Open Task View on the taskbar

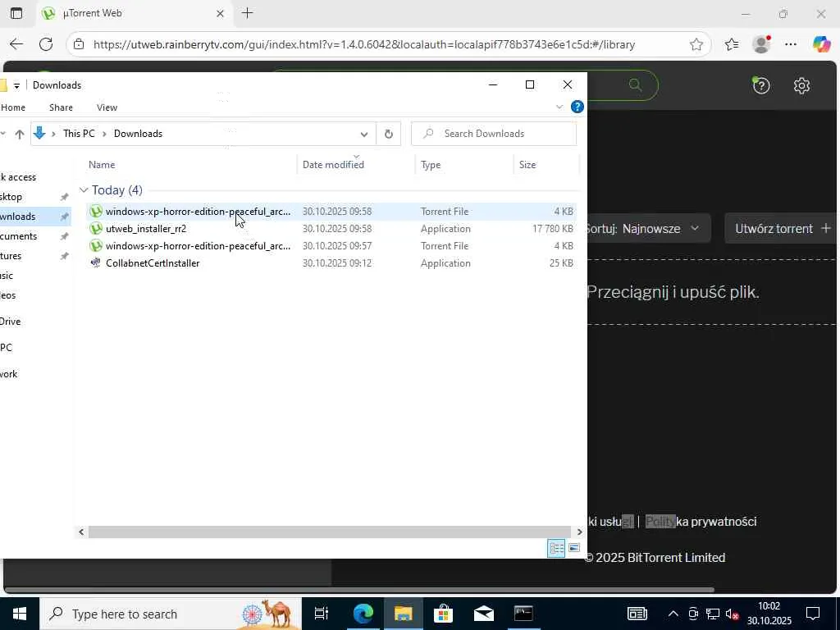321,614
